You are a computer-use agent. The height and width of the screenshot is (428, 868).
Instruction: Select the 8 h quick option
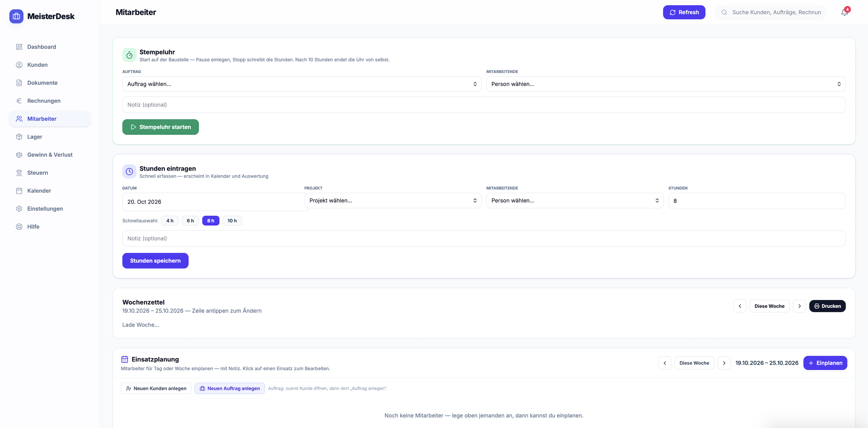click(x=211, y=220)
